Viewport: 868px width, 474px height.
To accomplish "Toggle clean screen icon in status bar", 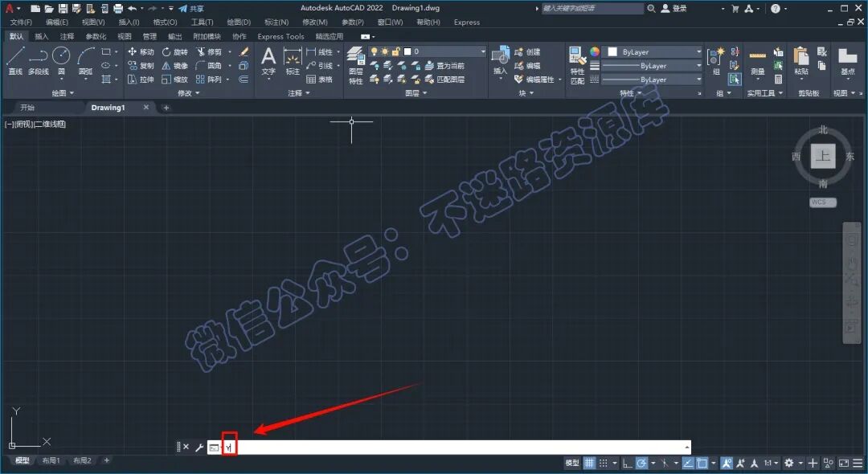I will pyautogui.click(x=844, y=463).
